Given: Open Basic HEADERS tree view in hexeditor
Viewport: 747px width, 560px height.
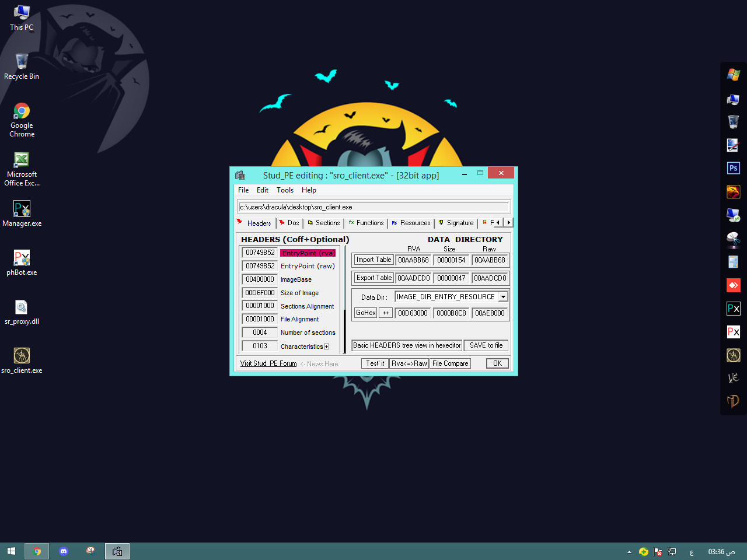Looking at the screenshot, I should (x=407, y=345).
